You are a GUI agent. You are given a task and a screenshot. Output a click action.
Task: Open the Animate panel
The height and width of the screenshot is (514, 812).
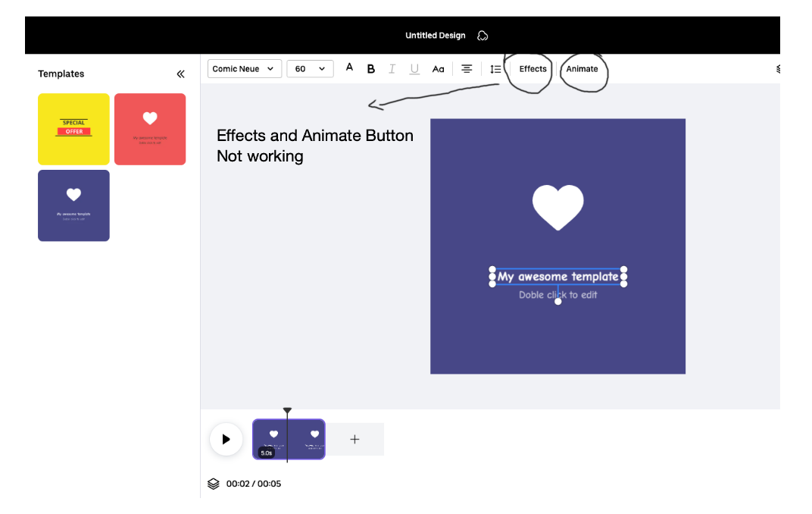tap(582, 69)
